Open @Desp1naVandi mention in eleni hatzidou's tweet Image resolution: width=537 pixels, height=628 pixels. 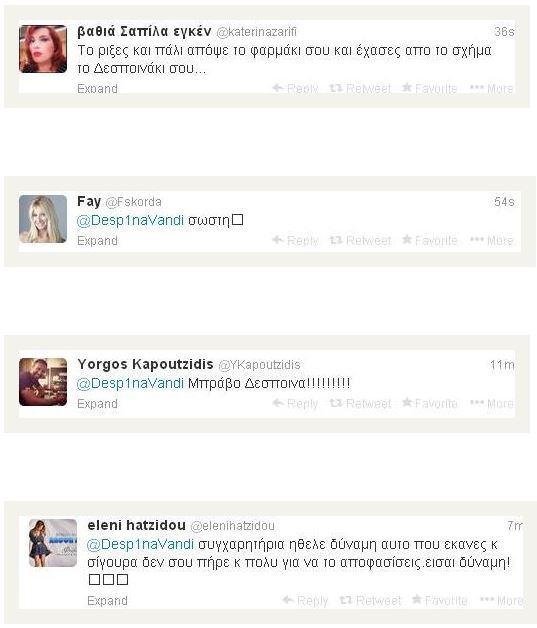[x=140, y=544]
